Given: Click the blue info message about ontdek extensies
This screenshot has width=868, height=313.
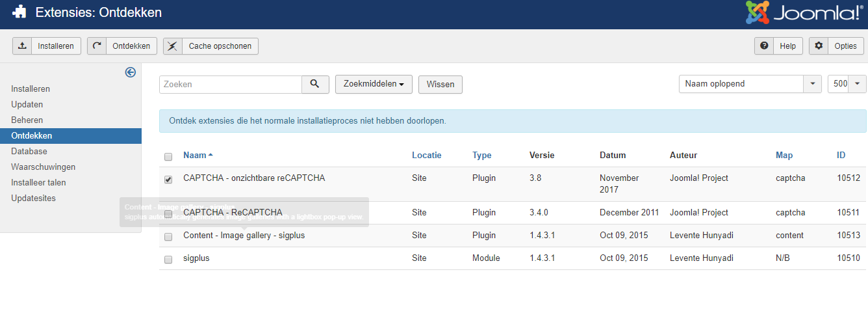Looking at the screenshot, I should click(x=513, y=121).
